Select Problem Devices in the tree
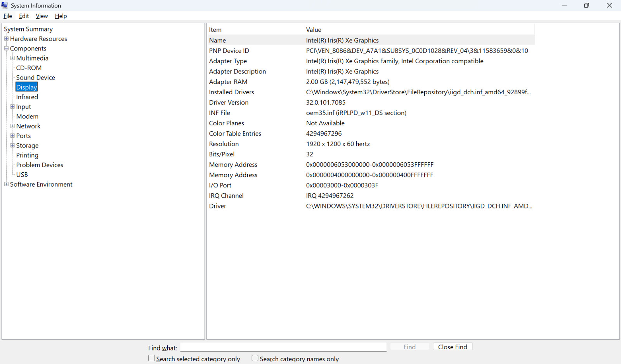 [40, 165]
